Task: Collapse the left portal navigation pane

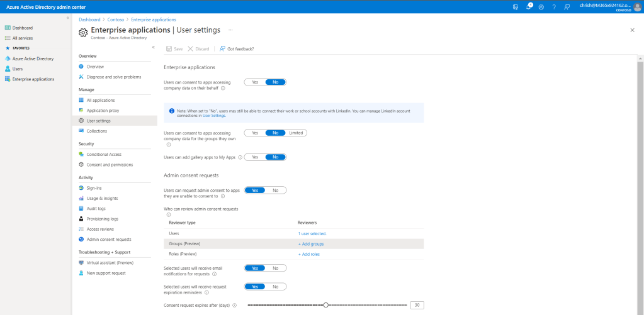Action: coord(68,18)
